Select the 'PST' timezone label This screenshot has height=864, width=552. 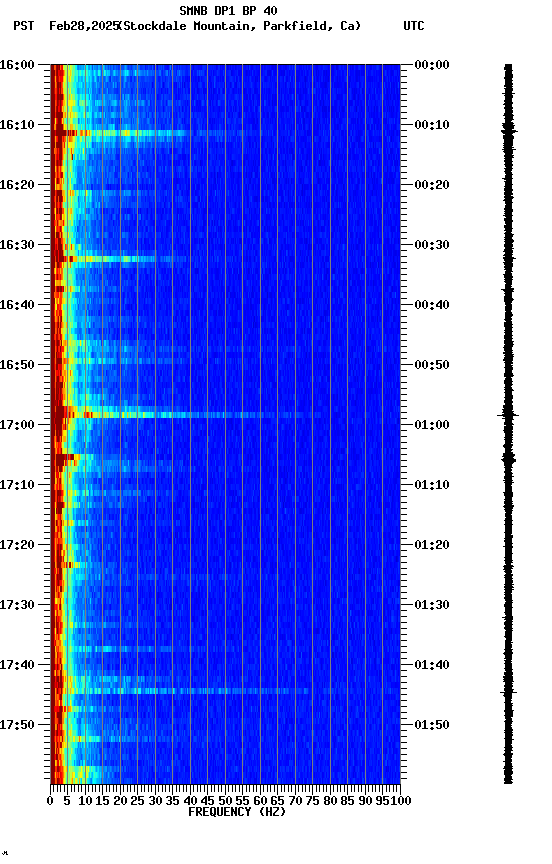[24, 26]
